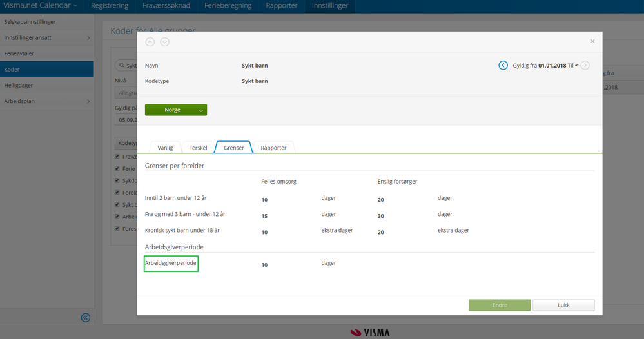Show next validity period arrow
This screenshot has height=339, width=644.
[x=585, y=65]
